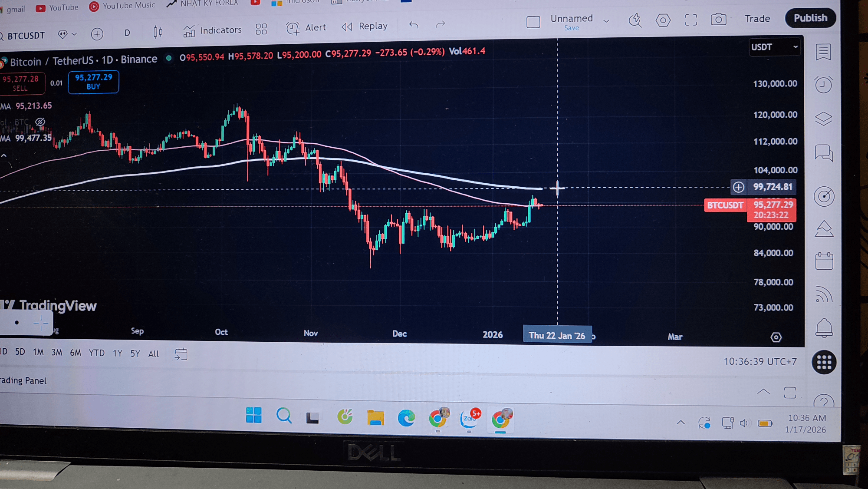Image resolution: width=868 pixels, height=489 pixels.
Task: Collapse the indicator legend with chevron
Action: coord(4,155)
